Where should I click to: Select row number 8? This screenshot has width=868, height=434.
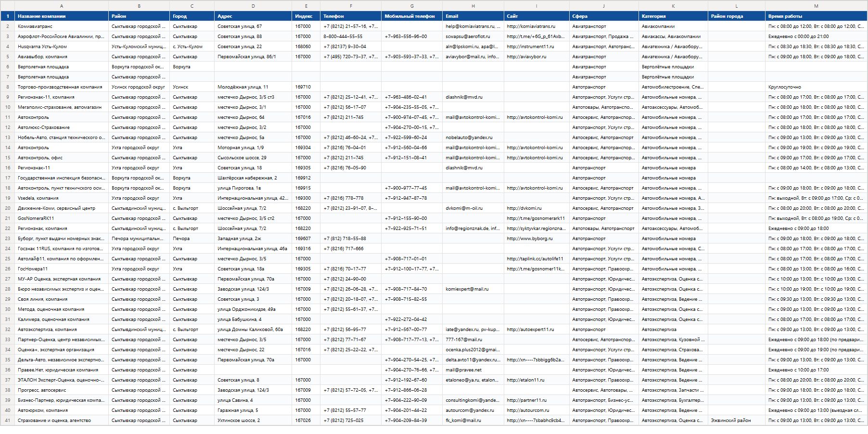(x=7, y=87)
